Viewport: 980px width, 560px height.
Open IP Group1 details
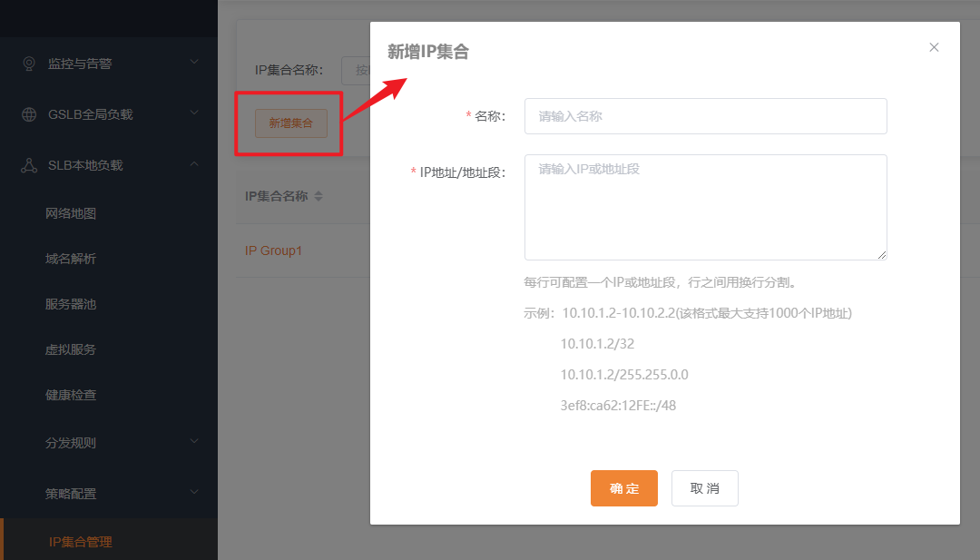pyautogui.click(x=274, y=250)
